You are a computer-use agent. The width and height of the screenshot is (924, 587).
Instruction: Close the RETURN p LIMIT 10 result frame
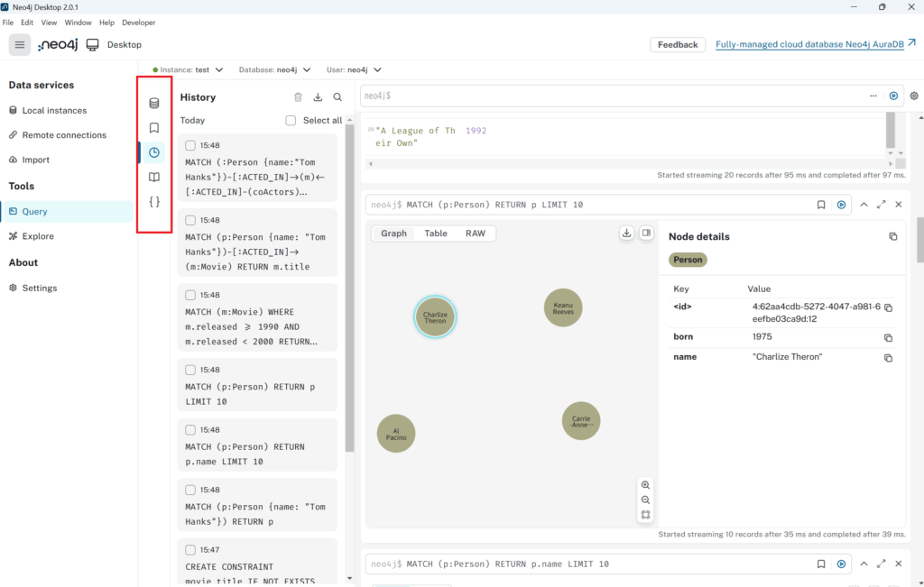click(x=899, y=205)
